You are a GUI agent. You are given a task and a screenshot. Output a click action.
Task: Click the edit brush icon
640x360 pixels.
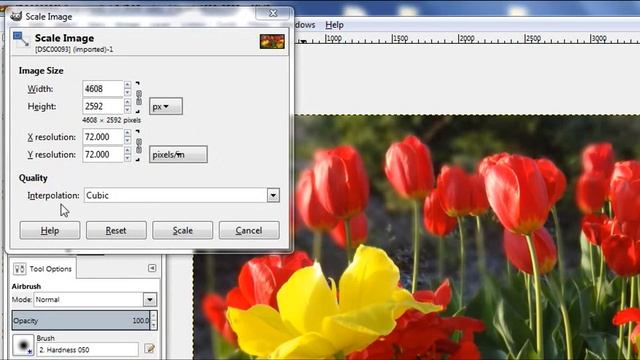pos(149,348)
